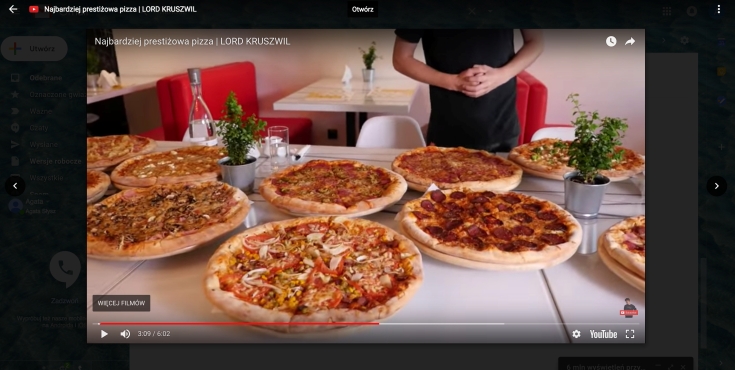Click the channel subscribe watermark thumbnail

coord(629,308)
